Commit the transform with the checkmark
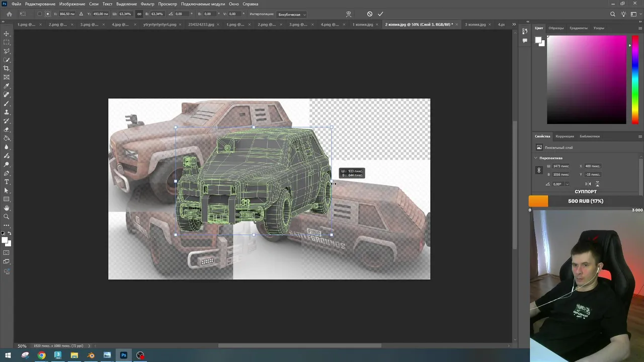Image resolution: width=644 pixels, height=362 pixels. 380,14
